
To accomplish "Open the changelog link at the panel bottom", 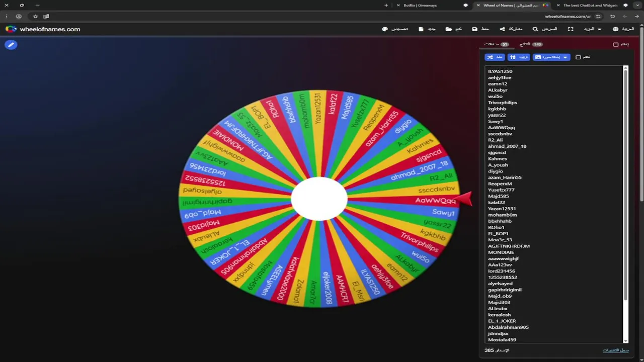I will click(616, 350).
